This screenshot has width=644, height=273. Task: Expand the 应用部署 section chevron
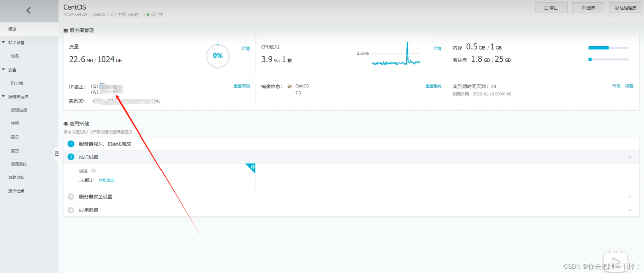(629, 210)
